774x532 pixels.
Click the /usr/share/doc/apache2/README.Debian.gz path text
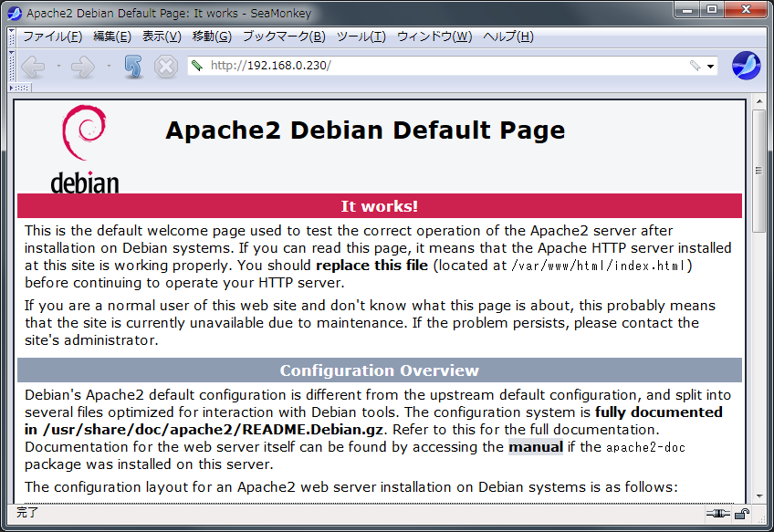[213, 430]
